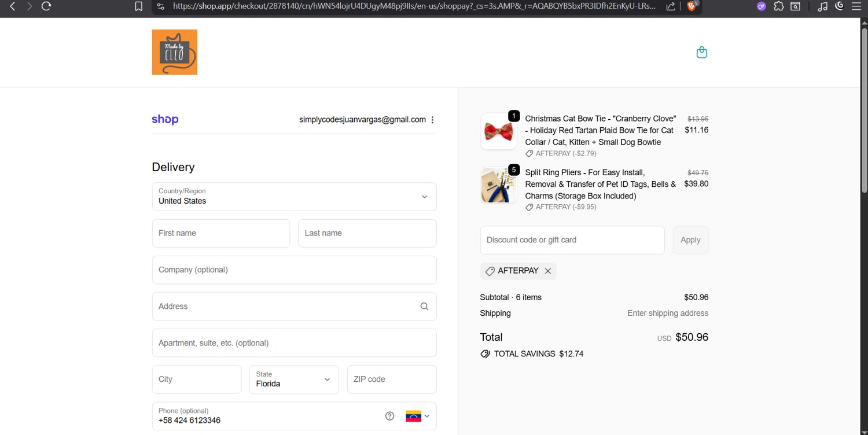Click the Split Ring Pliers product title

[x=601, y=184]
